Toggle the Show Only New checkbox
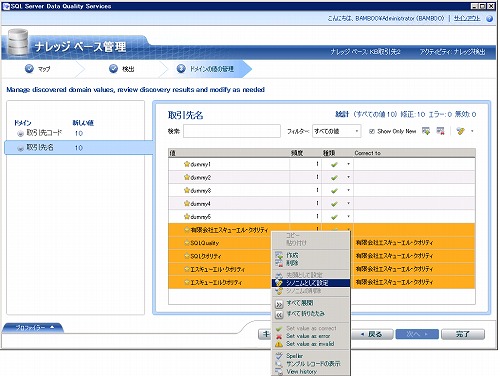 (x=372, y=131)
